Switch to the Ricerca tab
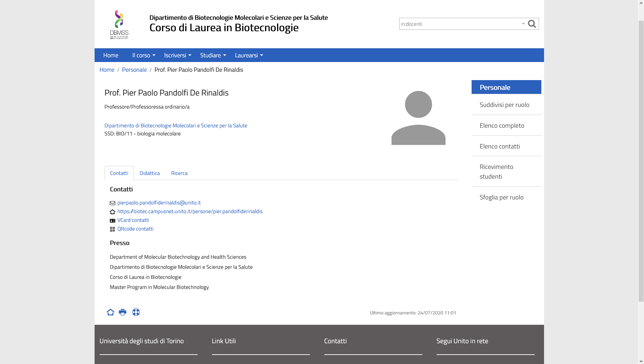The height and width of the screenshot is (364, 644). pyautogui.click(x=179, y=173)
